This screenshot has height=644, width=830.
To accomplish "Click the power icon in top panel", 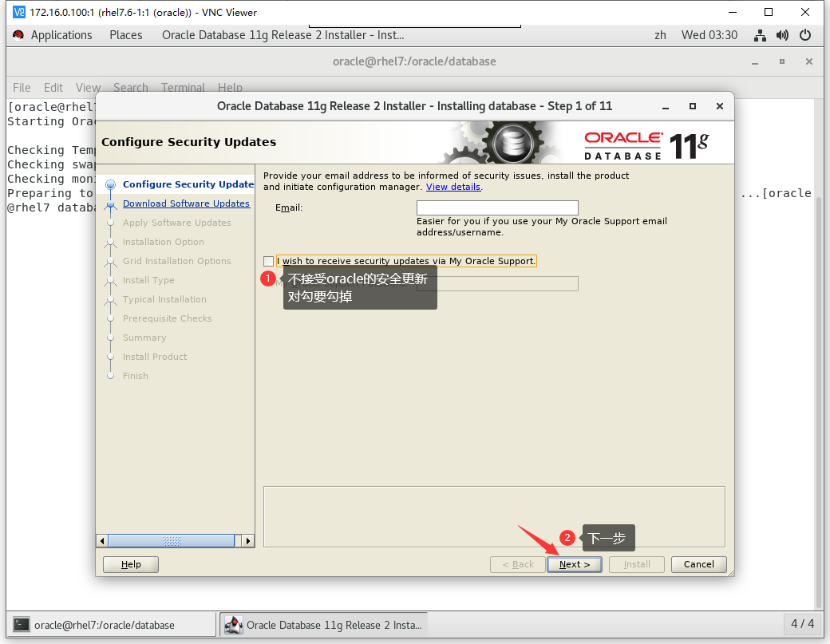I will (805, 35).
